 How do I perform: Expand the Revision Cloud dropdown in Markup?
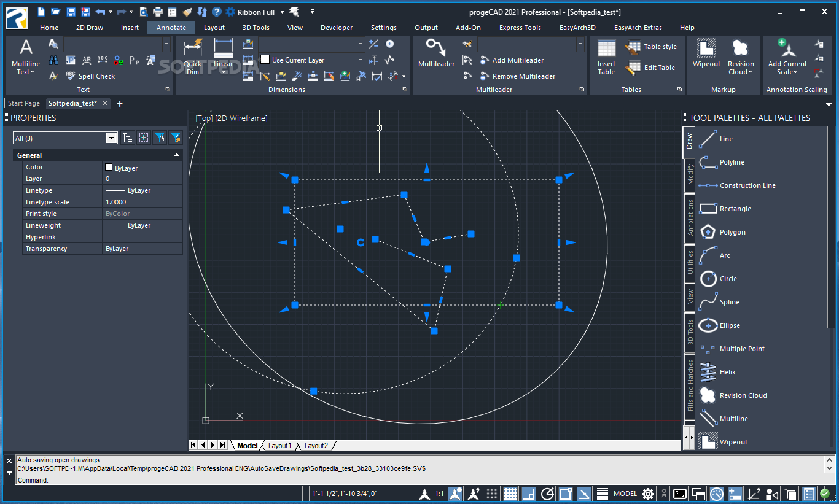tap(751, 72)
